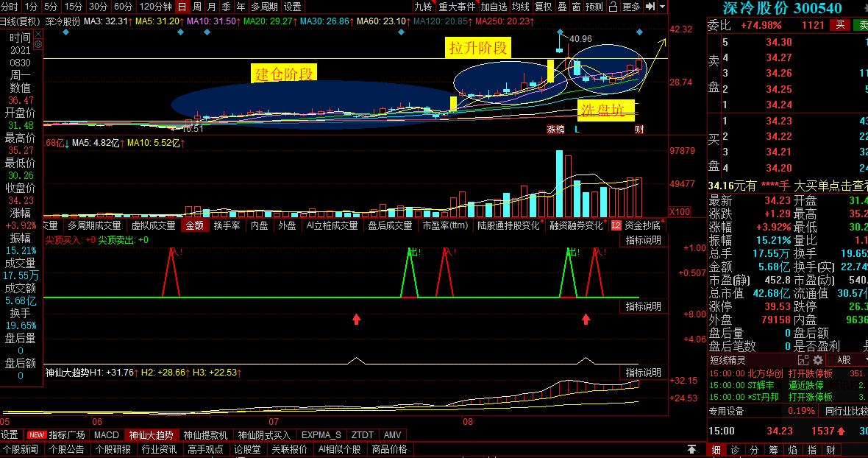Open the 论股堂 tab
Image resolution: width=868 pixels, height=458 pixels.
click(247, 449)
